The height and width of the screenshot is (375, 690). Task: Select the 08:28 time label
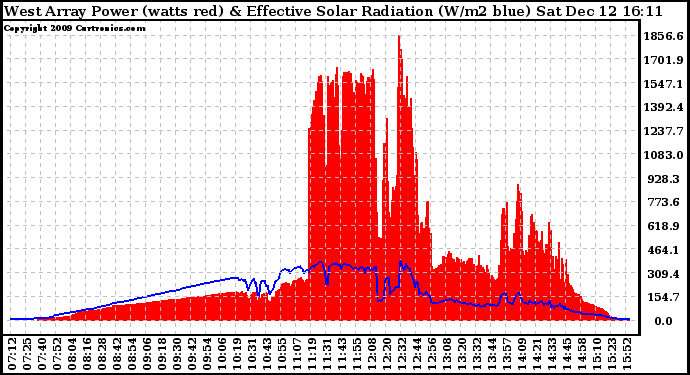[102, 354]
